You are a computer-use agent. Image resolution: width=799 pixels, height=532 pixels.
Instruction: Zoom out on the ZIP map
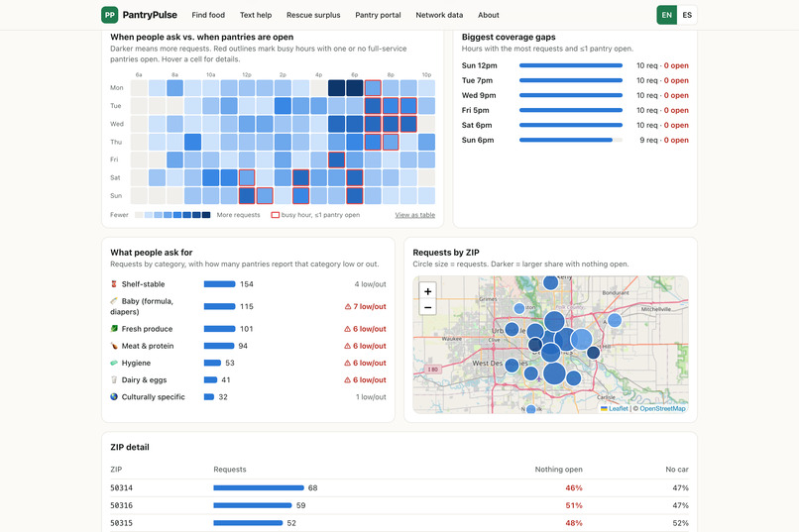point(427,307)
